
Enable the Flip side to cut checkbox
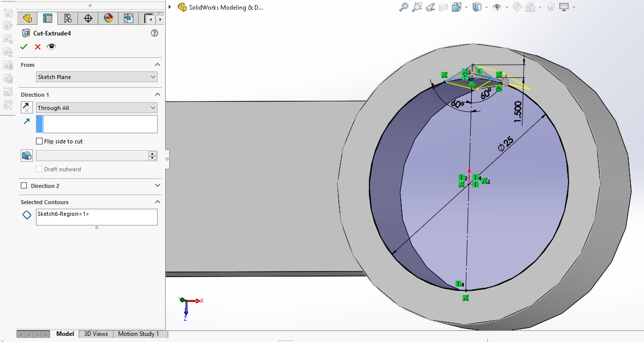click(x=40, y=141)
